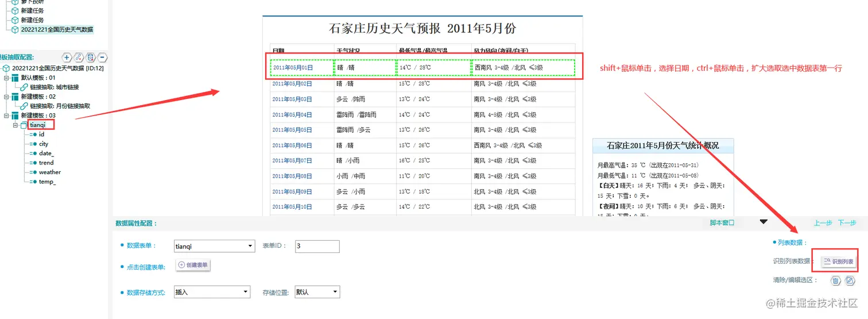
Task: Open the 2011年05月02日 date link
Action: coord(292,84)
